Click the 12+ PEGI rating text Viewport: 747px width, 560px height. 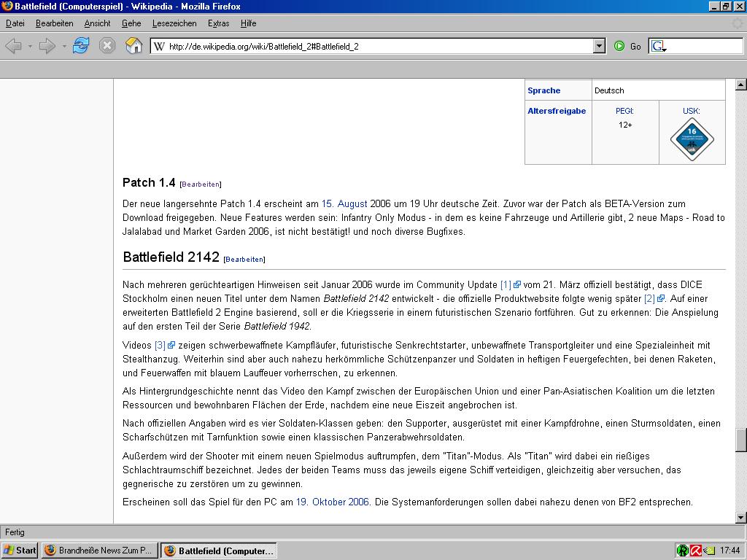click(625, 125)
